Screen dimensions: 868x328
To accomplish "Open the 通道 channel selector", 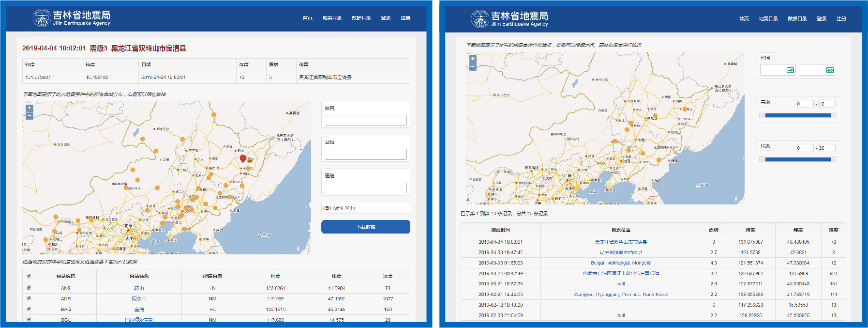I will click(366, 187).
